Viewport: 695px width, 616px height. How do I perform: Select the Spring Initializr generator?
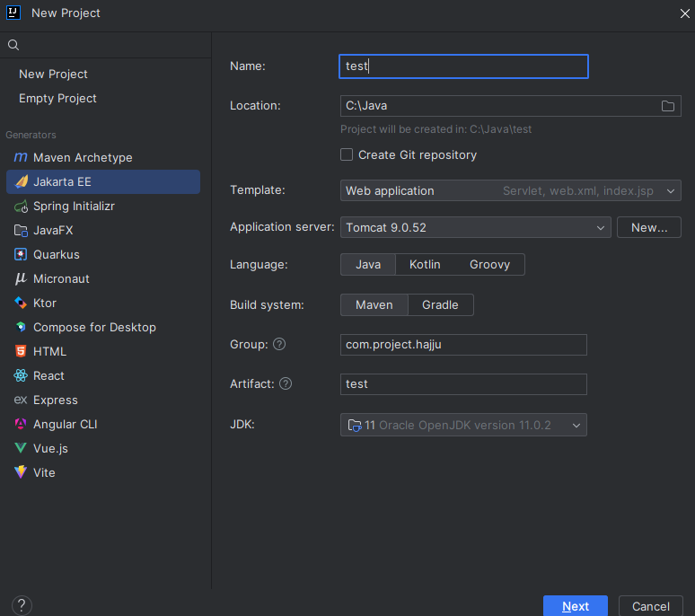click(103, 206)
